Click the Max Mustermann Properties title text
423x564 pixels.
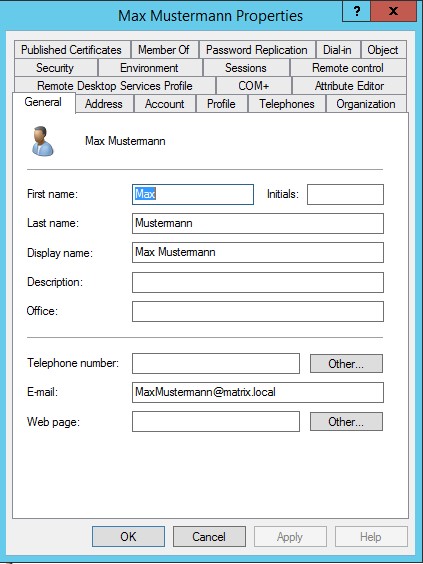click(210, 16)
